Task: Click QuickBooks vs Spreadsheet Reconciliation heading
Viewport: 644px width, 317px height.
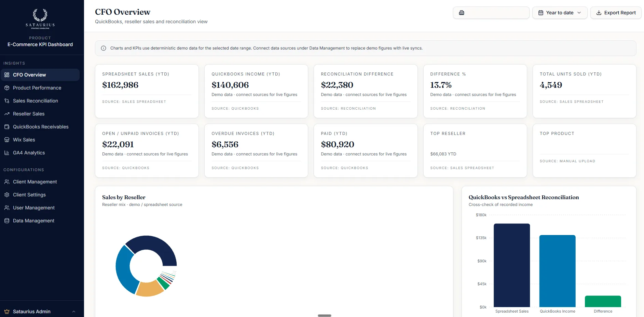Action: tap(523, 197)
